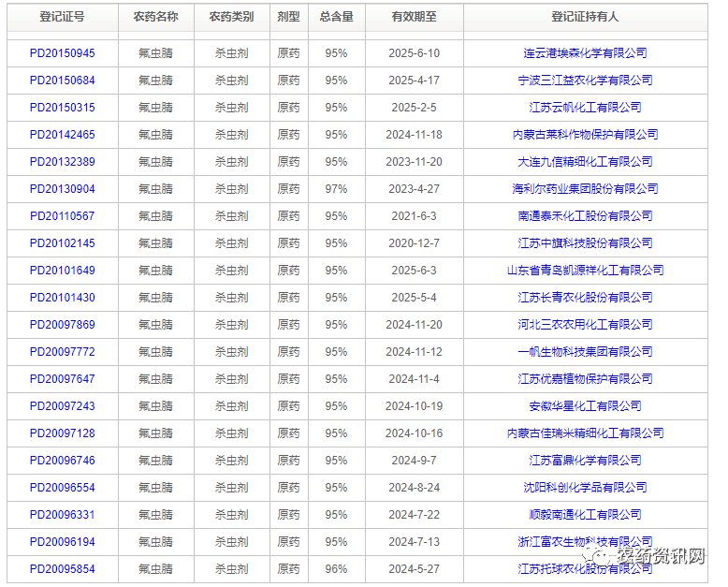Open registration PD20101430 link
Screen dimensions: 728x587
tap(62, 298)
